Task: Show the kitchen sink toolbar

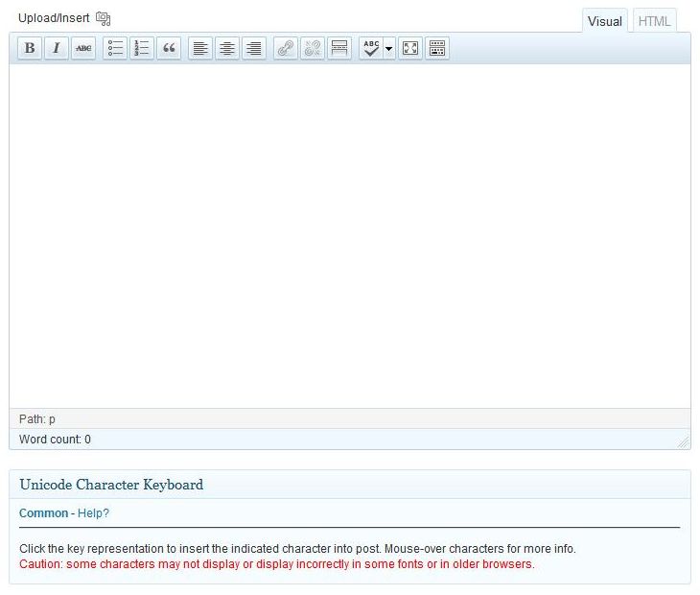Action: click(437, 48)
